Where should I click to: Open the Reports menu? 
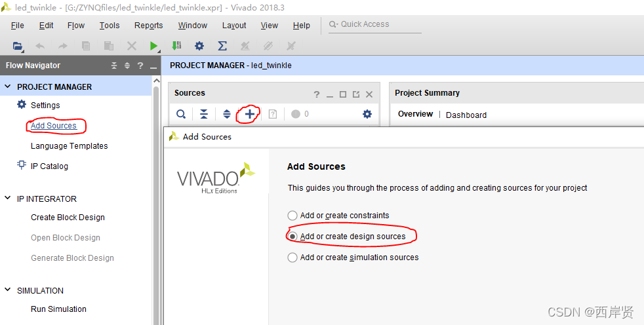coord(149,26)
